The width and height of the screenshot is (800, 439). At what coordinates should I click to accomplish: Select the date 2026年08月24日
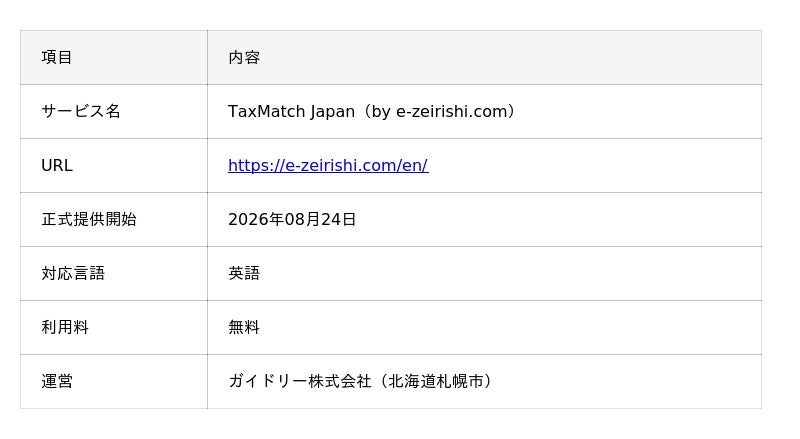point(292,220)
